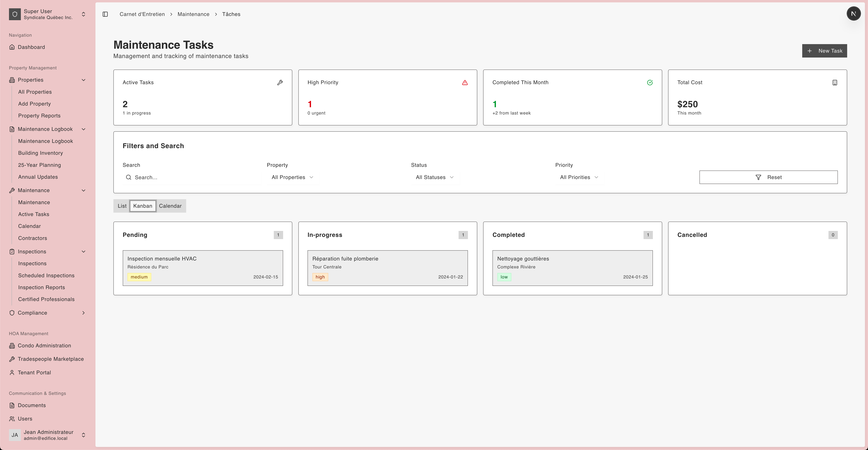
Task: Click the green checkmark in Completed This Month
Action: [650, 83]
